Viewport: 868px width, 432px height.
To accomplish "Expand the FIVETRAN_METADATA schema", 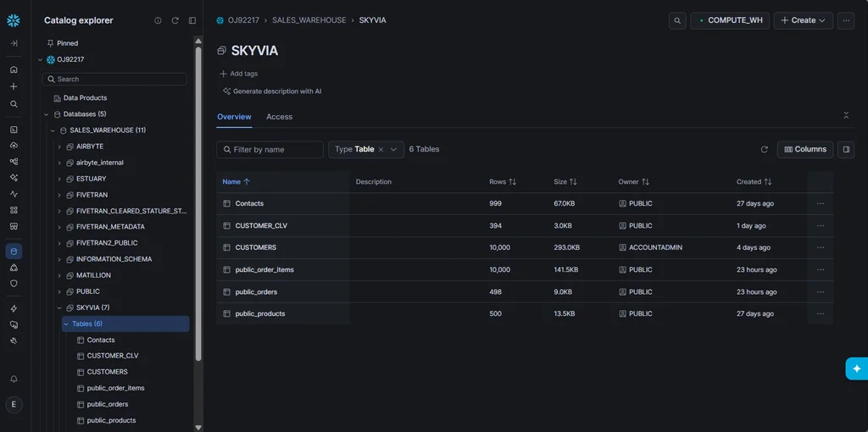I will [x=59, y=227].
